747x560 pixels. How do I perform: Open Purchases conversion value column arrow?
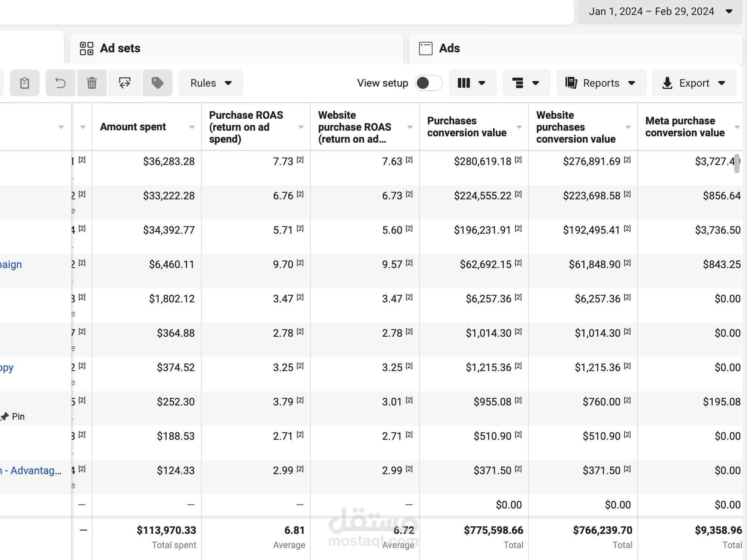pos(519,127)
